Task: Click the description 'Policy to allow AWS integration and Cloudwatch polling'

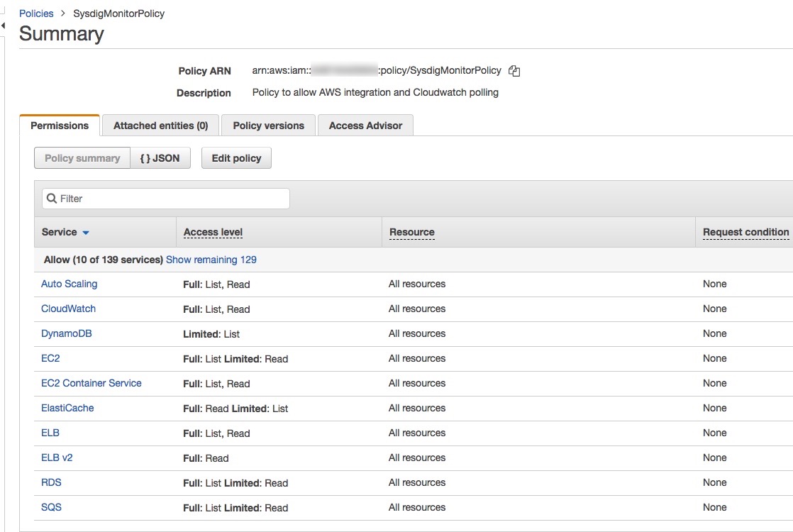Action: 375,92
